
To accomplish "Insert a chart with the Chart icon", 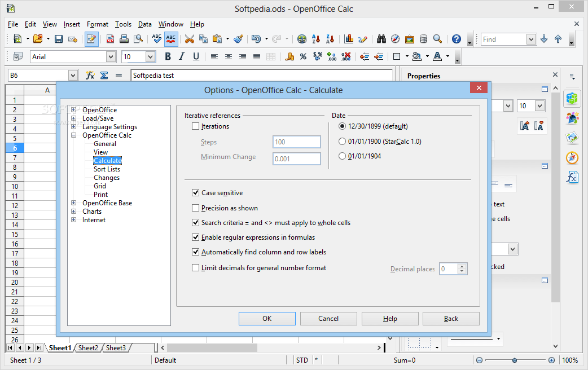I will [349, 39].
